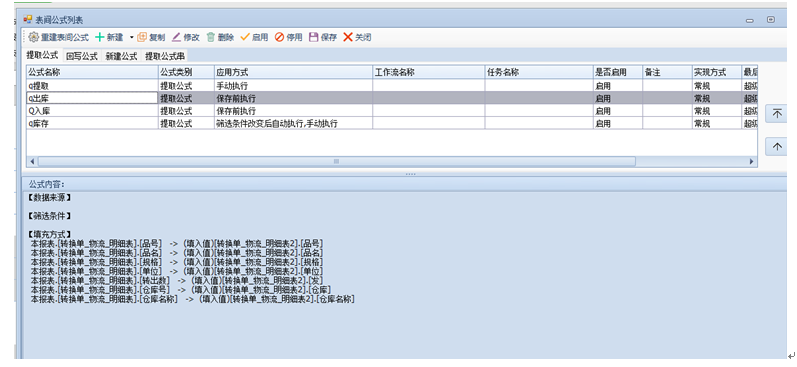This screenshot has height=367, width=797.
Task: Click the 【筛选条件】 heading in formula content
Action: (x=49, y=216)
